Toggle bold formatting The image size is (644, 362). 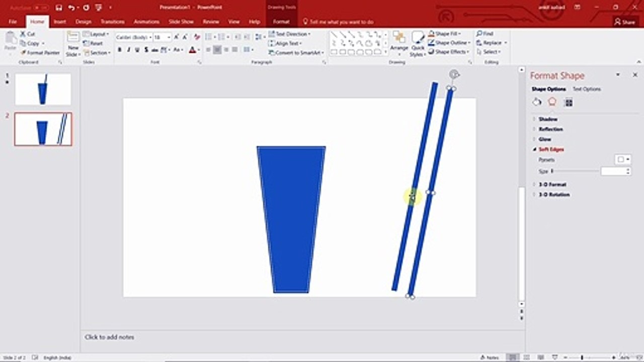(120, 50)
